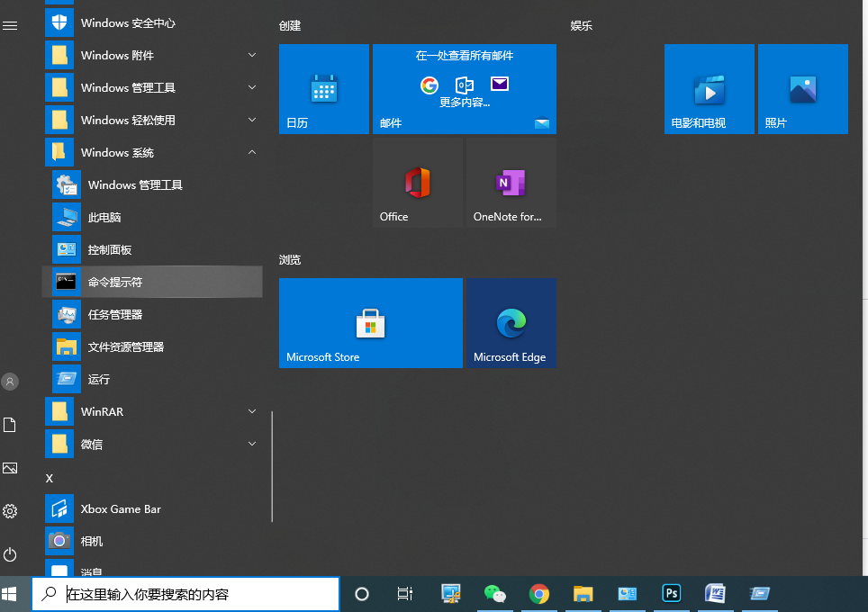Launch Xbox Game Bar
Viewport: 868px width, 612px height.
(152, 509)
